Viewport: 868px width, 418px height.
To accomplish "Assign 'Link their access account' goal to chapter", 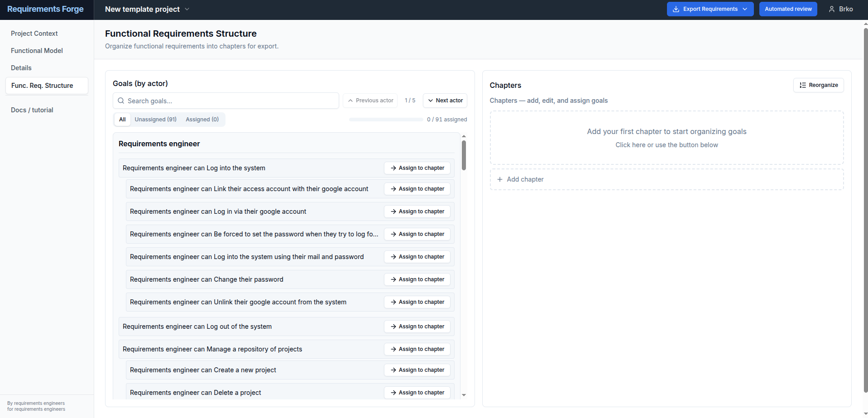I will [x=417, y=189].
